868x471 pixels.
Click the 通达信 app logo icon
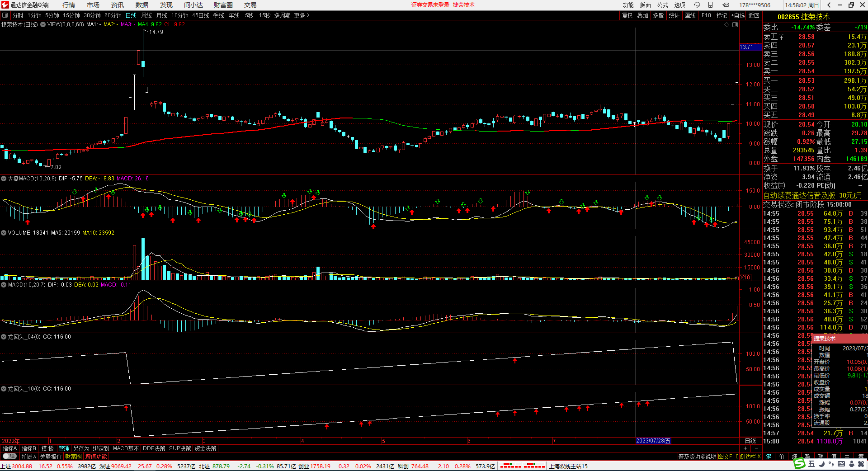(5, 5)
